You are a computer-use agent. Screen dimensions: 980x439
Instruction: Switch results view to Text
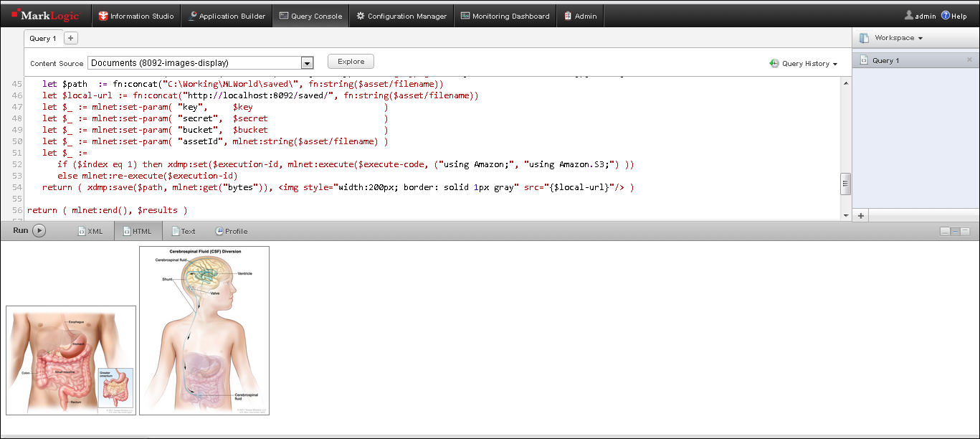184,230
